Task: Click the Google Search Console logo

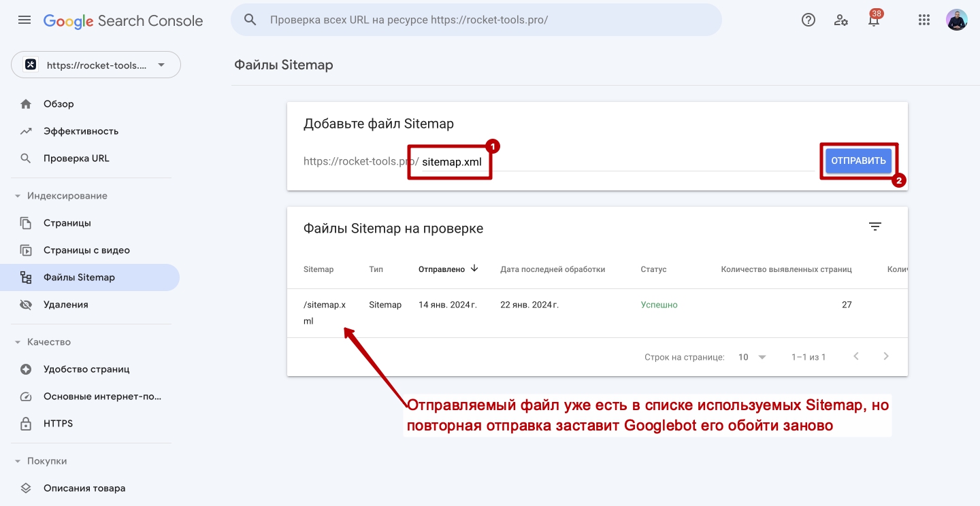Action: [x=123, y=21]
